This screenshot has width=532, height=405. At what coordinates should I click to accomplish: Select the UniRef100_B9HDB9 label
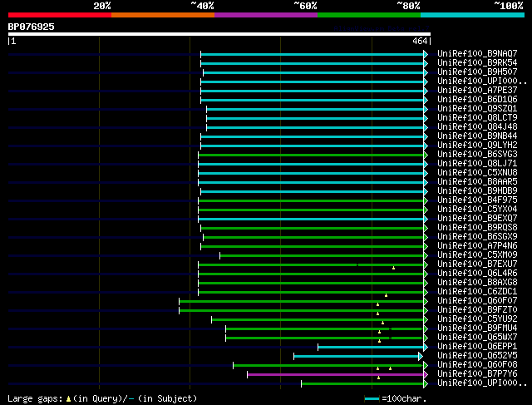(477, 191)
